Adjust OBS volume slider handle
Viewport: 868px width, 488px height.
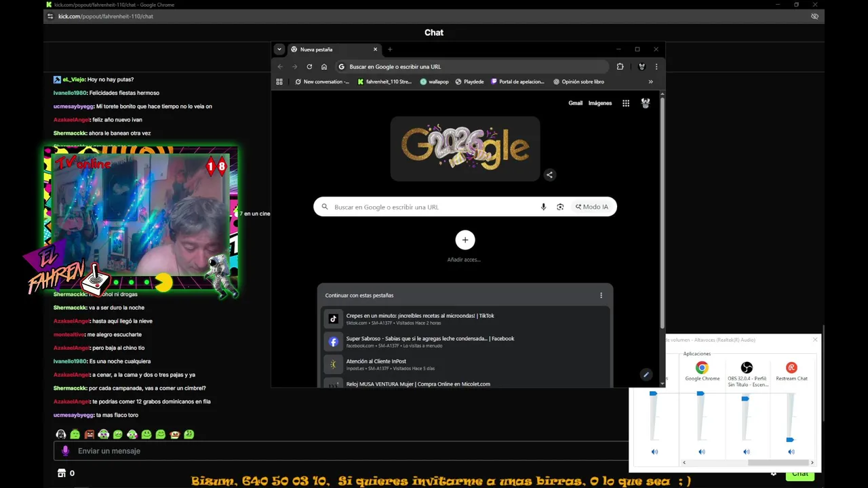tap(745, 399)
